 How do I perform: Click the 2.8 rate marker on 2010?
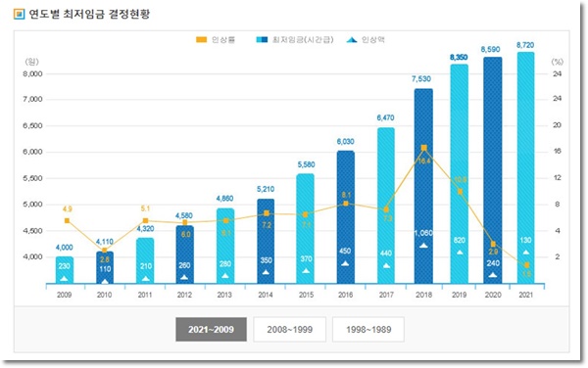point(105,251)
